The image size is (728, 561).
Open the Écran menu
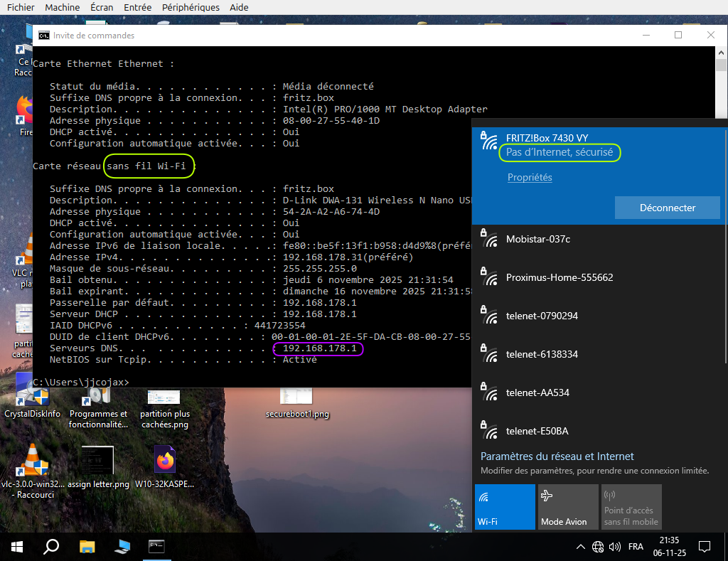click(x=102, y=7)
